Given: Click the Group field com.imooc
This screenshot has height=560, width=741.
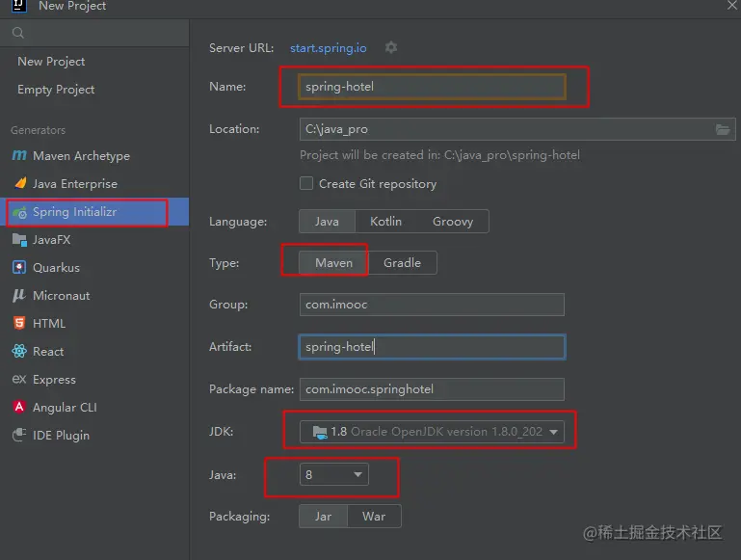Looking at the screenshot, I should (x=432, y=305).
